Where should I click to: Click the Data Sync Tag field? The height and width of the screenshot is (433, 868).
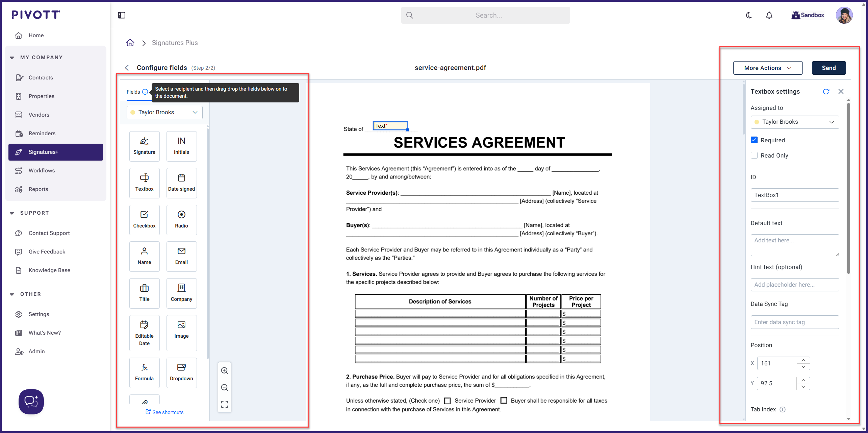click(795, 322)
